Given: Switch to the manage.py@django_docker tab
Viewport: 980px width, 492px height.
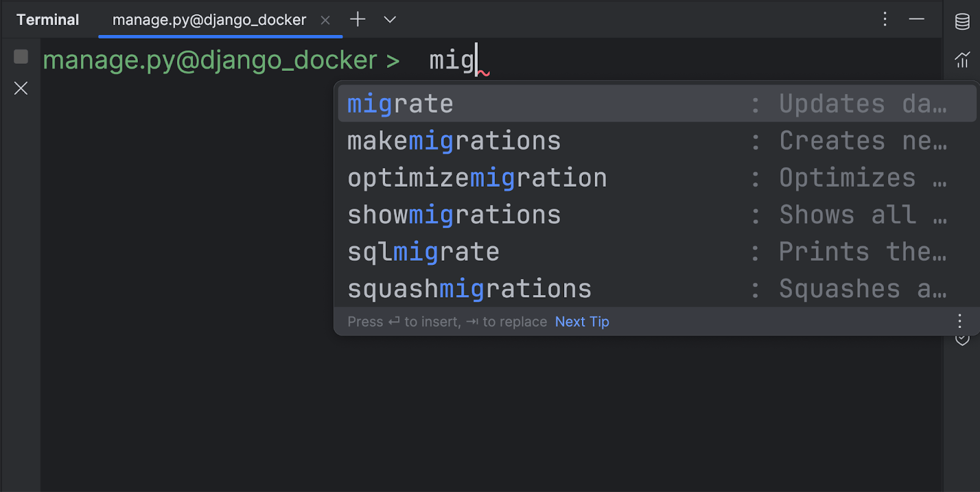Looking at the screenshot, I should pyautogui.click(x=209, y=20).
